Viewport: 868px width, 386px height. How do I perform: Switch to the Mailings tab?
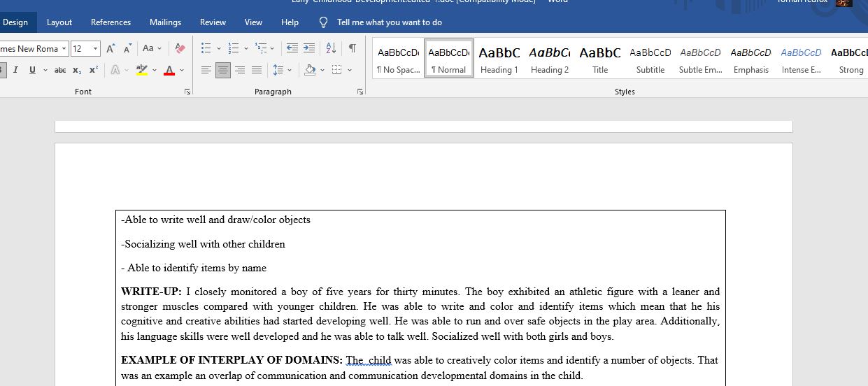pyautogui.click(x=165, y=22)
